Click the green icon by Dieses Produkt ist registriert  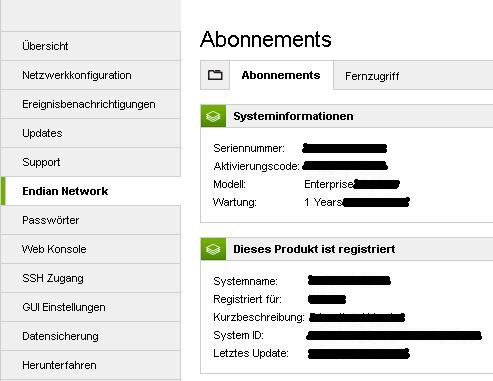[x=213, y=249]
